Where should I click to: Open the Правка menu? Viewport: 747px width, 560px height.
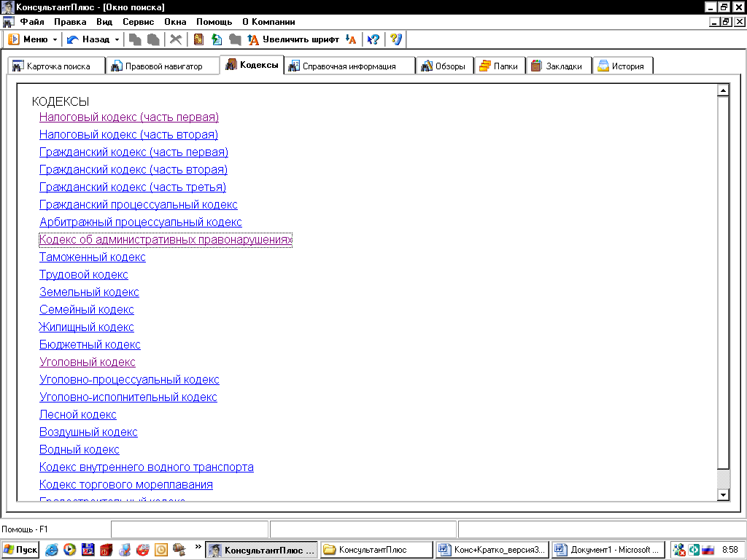click(70, 22)
